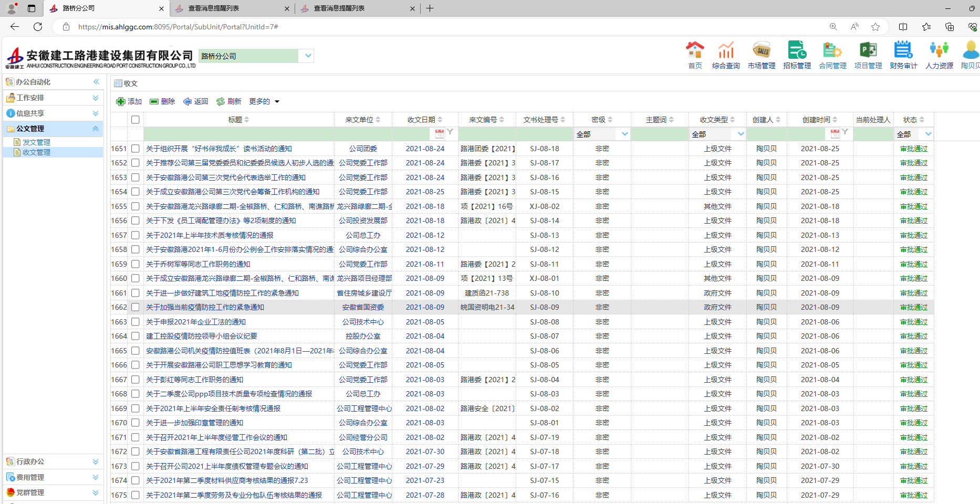Open 财务审计 module icon
The width and height of the screenshot is (980, 504).
point(903,51)
